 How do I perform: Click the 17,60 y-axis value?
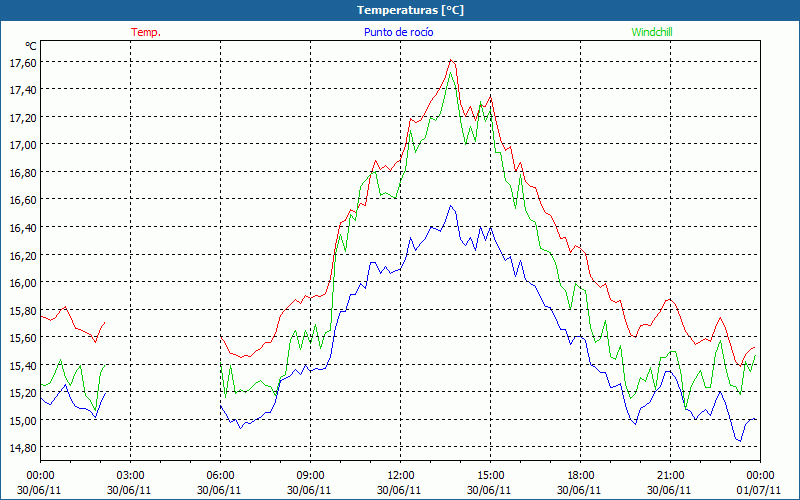pyautogui.click(x=23, y=62)
